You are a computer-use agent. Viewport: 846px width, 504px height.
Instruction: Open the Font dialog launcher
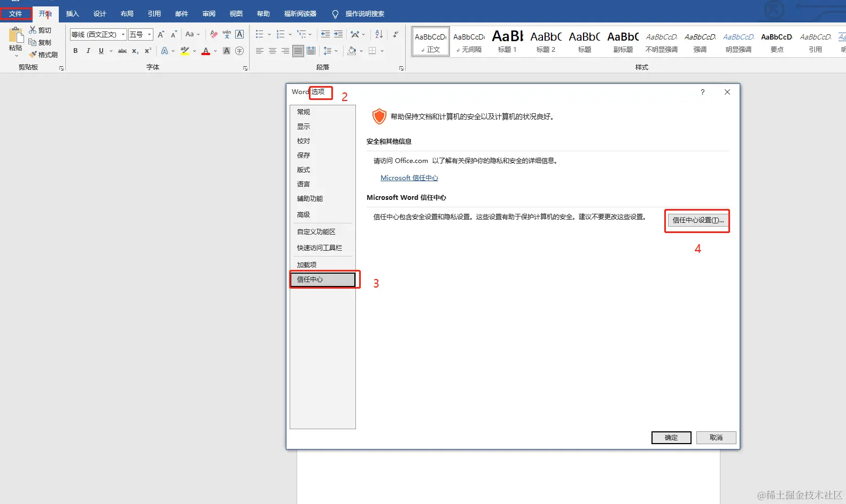[x=245, y=68]
